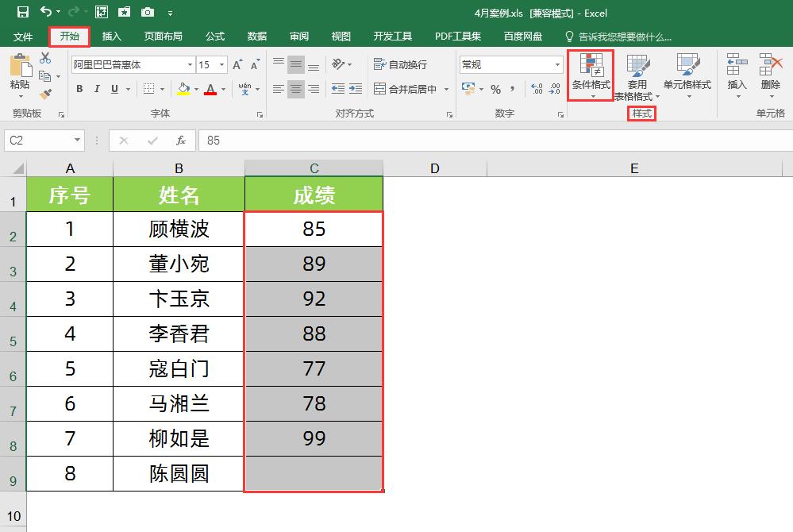Screen dimensions: 793x532
Task: Open the PDF工具集 tab
Action: 457,36
